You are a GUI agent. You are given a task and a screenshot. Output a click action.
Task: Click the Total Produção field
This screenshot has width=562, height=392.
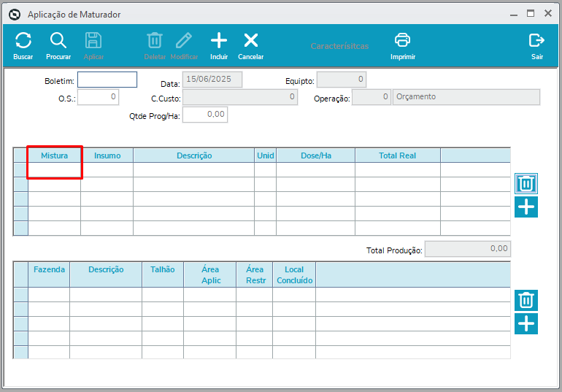468,249
